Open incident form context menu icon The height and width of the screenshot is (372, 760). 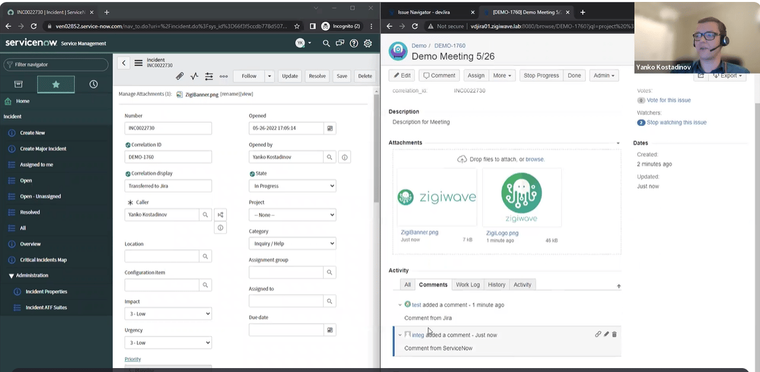pos(139,63)
